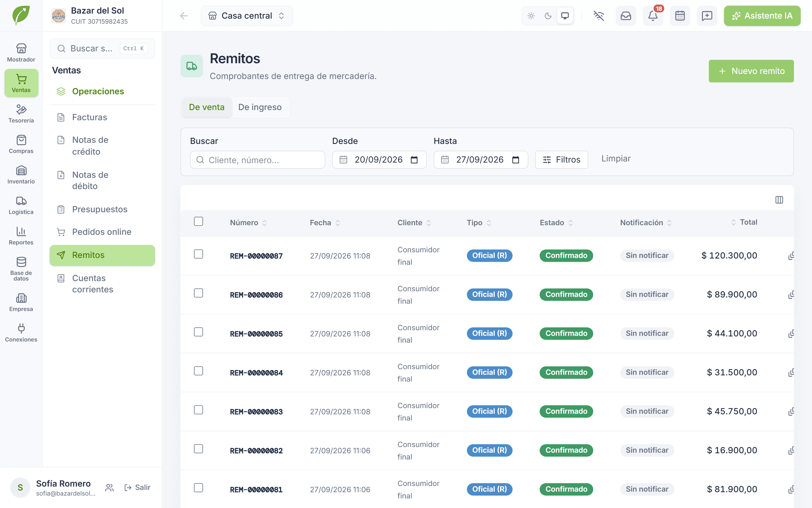Switch to light theme
This screenshot has height=508, width=812.
[x=531, y=16]
